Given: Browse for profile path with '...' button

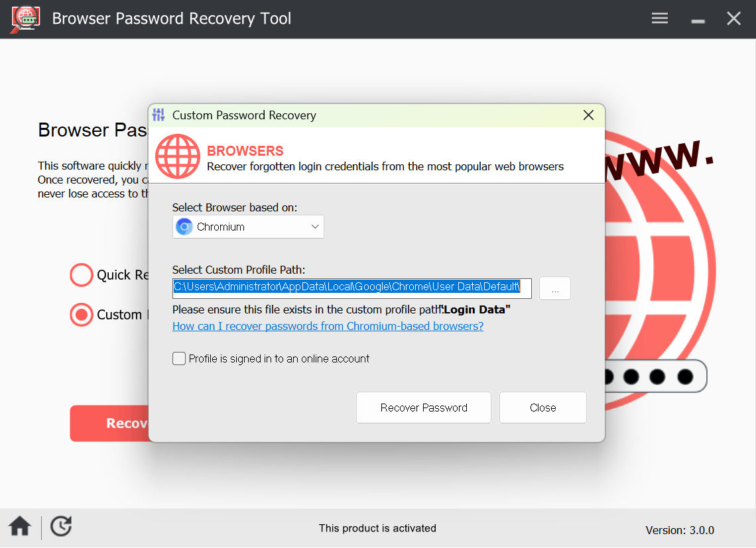Looking at the screenshot, I should click(554, 288).
